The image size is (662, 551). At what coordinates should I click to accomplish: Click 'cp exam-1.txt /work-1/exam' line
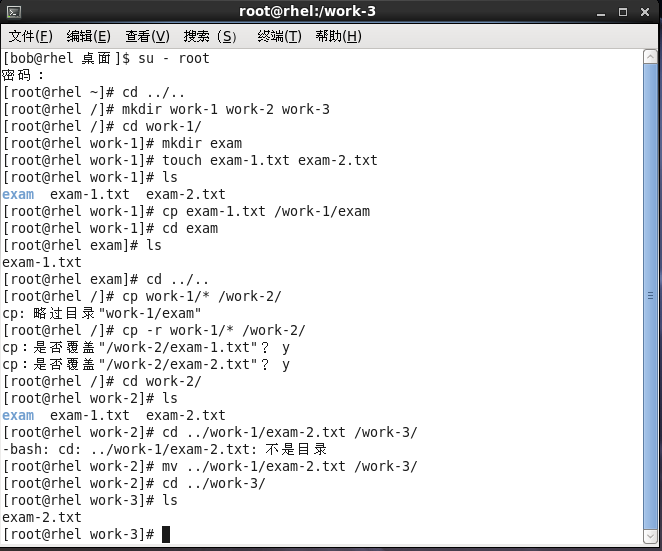186,212
